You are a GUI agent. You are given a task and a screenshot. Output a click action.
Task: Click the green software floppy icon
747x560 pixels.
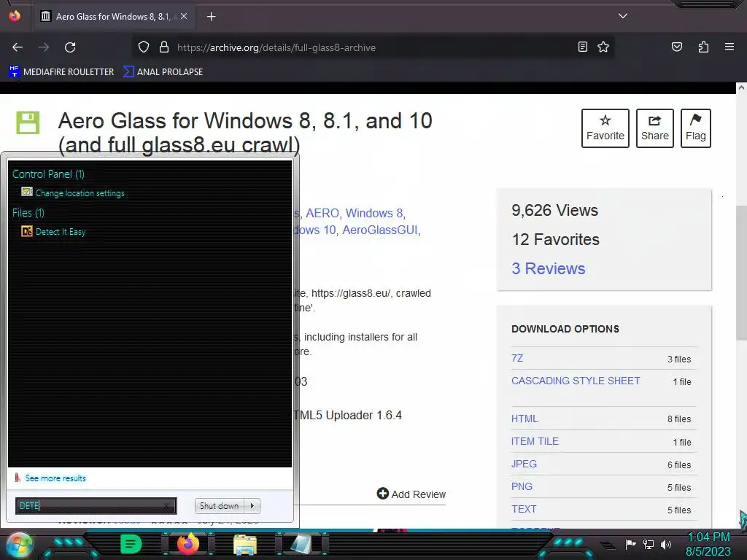click(28, 122)
